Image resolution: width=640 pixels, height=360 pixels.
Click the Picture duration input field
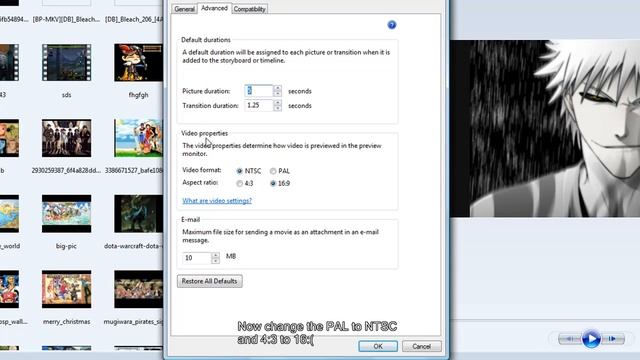click(259, 91)
